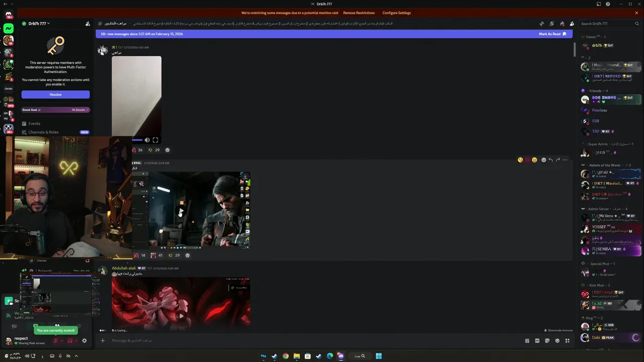Image resolution: width=644 pixels, height=362 pixels.
Task: Open Windows Start button
Action: coord(378,356)
